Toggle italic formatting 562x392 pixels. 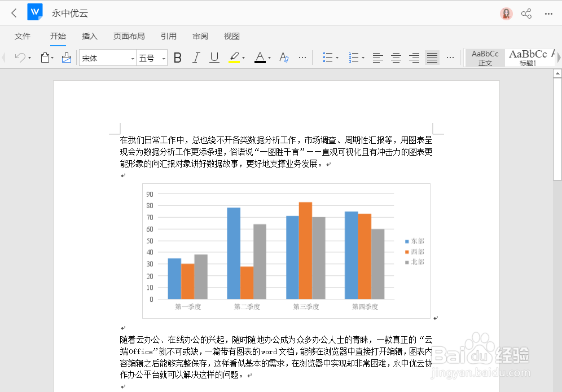click(x=196, y=58)
